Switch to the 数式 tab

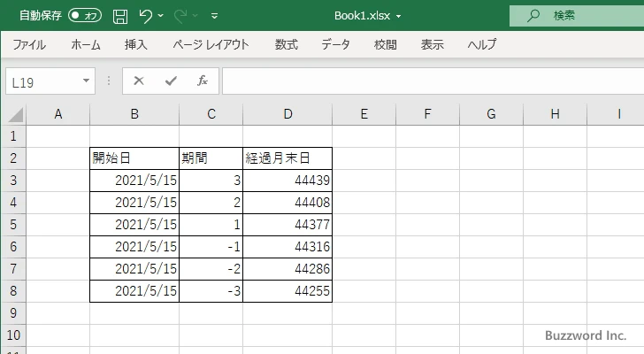pyautogui.click(x=287, y=44)
